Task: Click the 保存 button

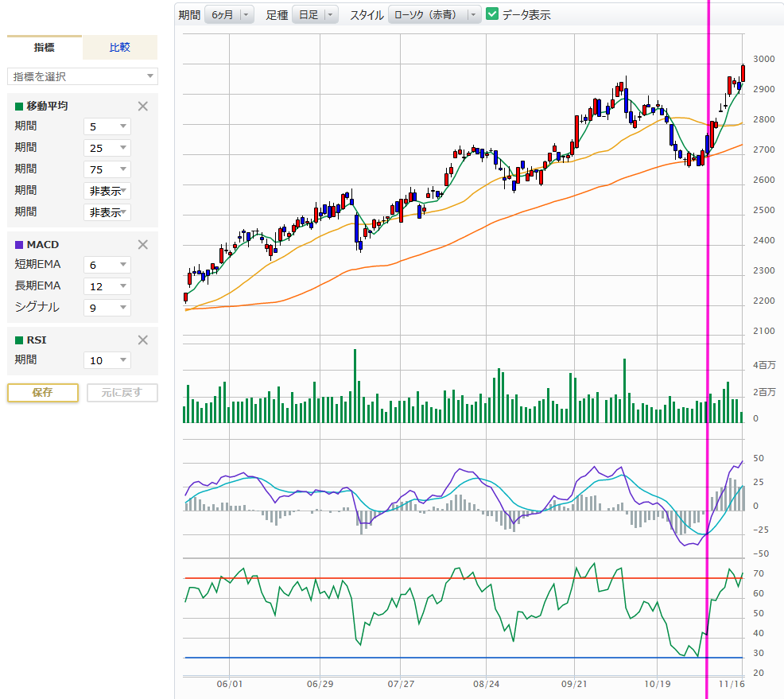Action: [43, 393]
